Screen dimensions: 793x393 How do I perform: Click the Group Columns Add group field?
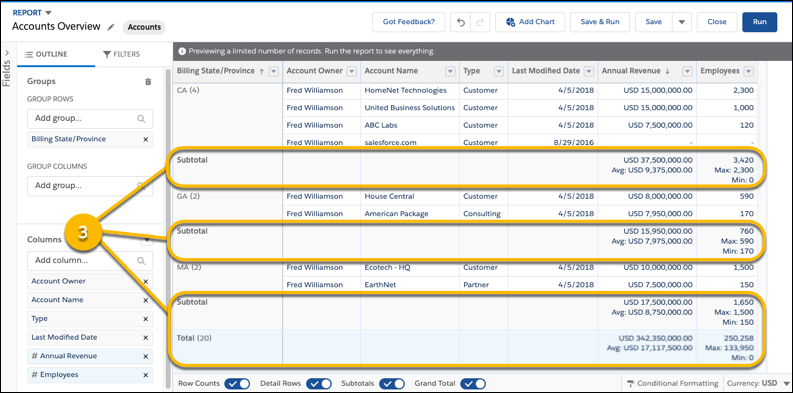(90, 186)
